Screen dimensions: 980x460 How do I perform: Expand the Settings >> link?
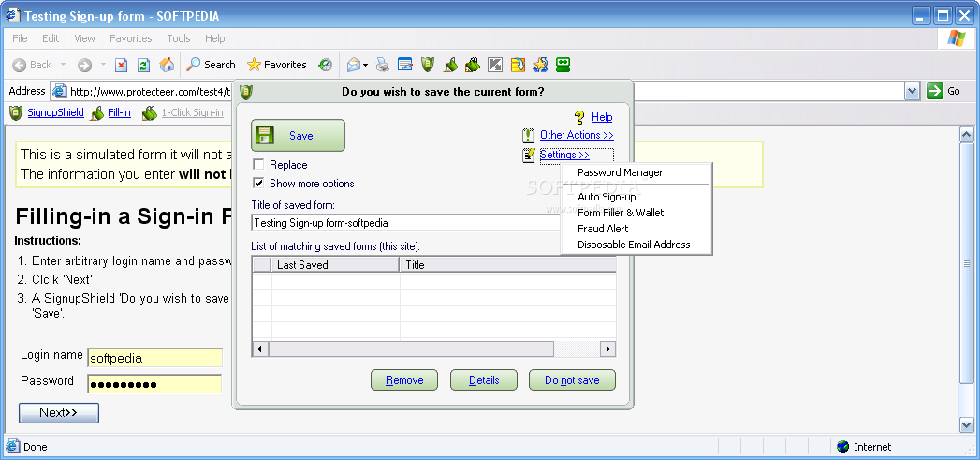point(564,155)
